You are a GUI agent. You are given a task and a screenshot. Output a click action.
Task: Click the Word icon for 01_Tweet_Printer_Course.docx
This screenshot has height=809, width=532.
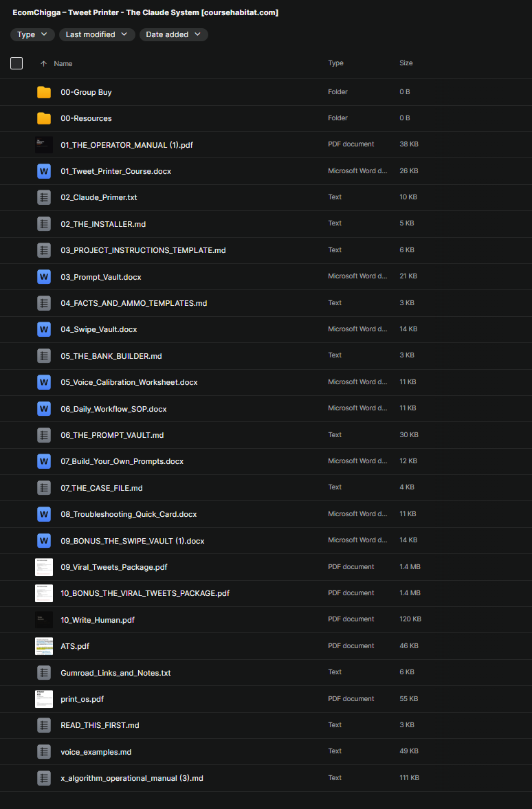pyautogui.click(x=44, y=171)
